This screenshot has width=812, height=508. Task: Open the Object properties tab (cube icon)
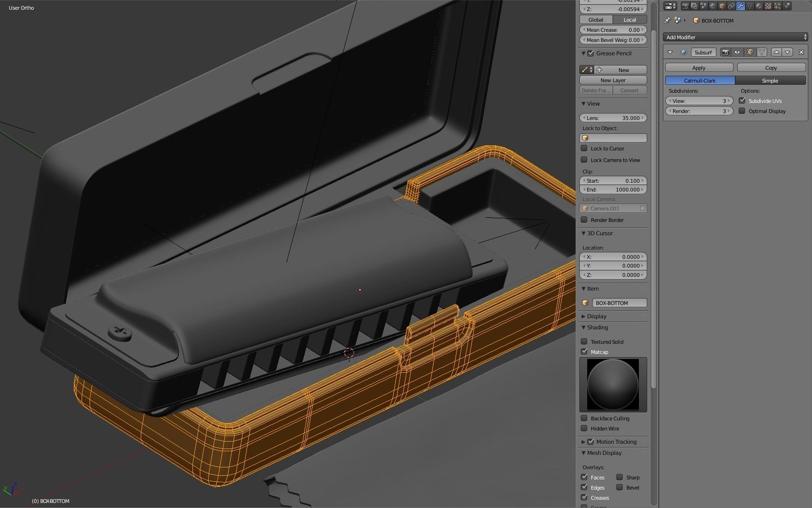[722, 6]
